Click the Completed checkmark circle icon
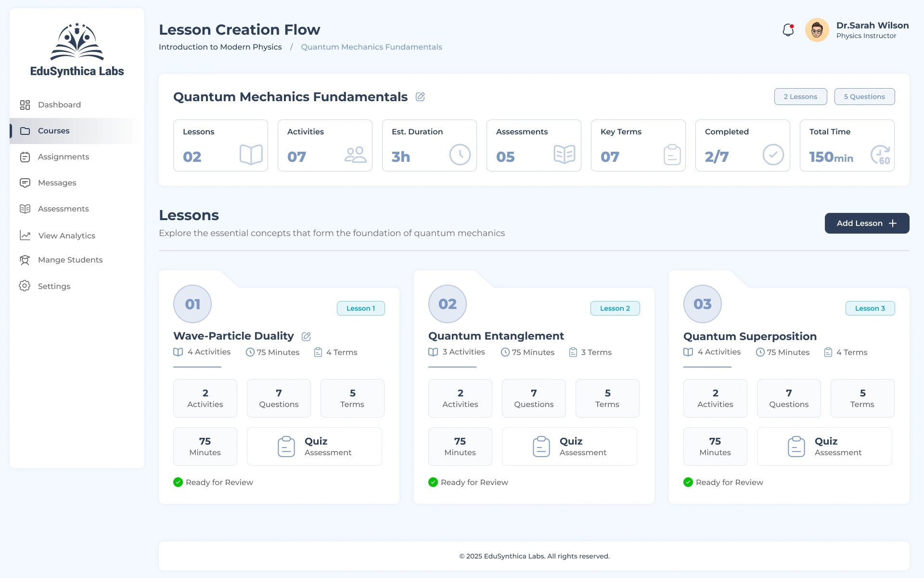Screen dimensions: 924x578 click(x=773, y=155)
